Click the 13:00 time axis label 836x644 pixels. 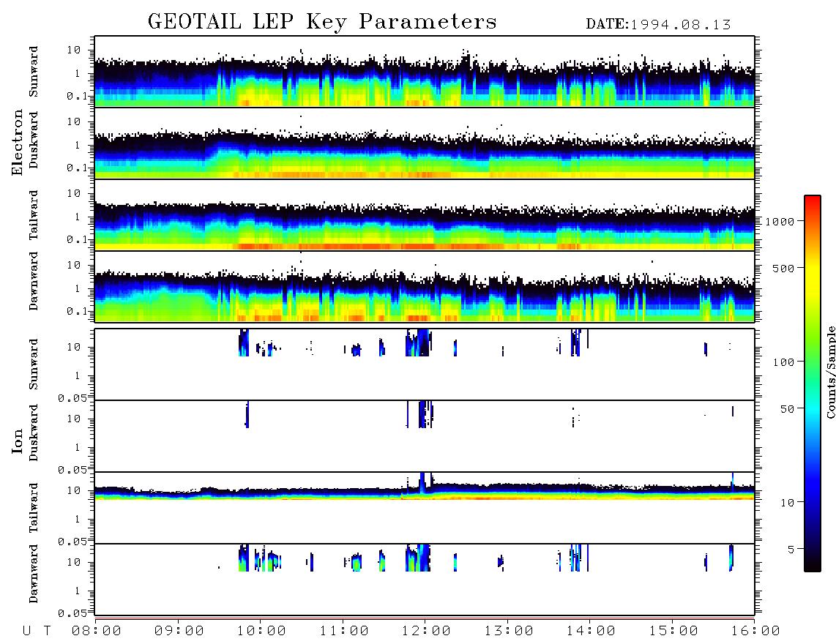point(509,631)
